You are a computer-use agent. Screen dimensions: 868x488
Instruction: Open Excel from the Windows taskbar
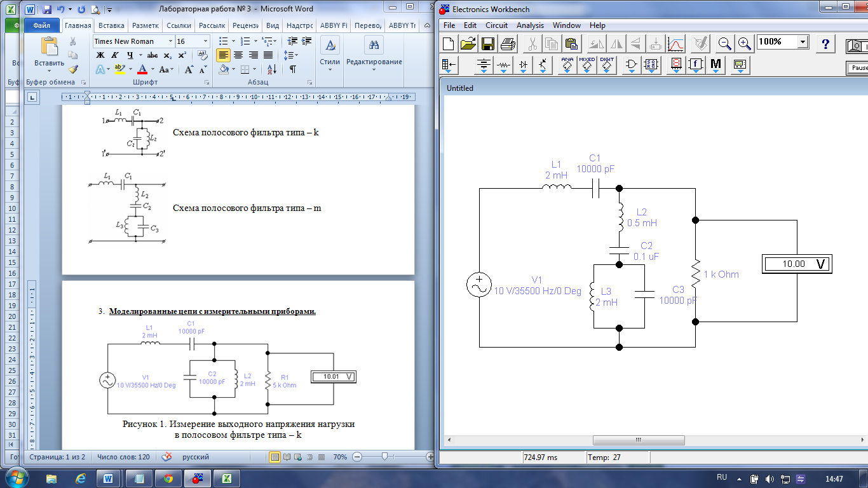(x=226, y=478)
